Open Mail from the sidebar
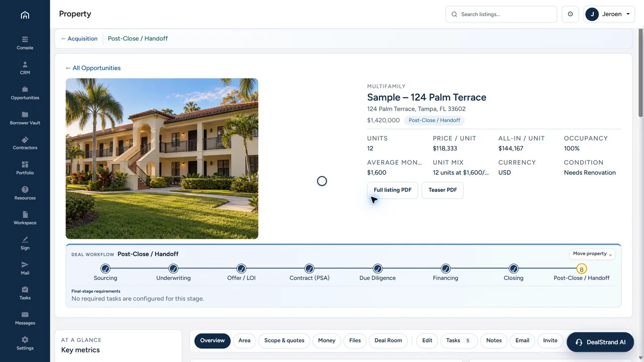This screenshot has height=362, width=644. click(x=25, y=268)
